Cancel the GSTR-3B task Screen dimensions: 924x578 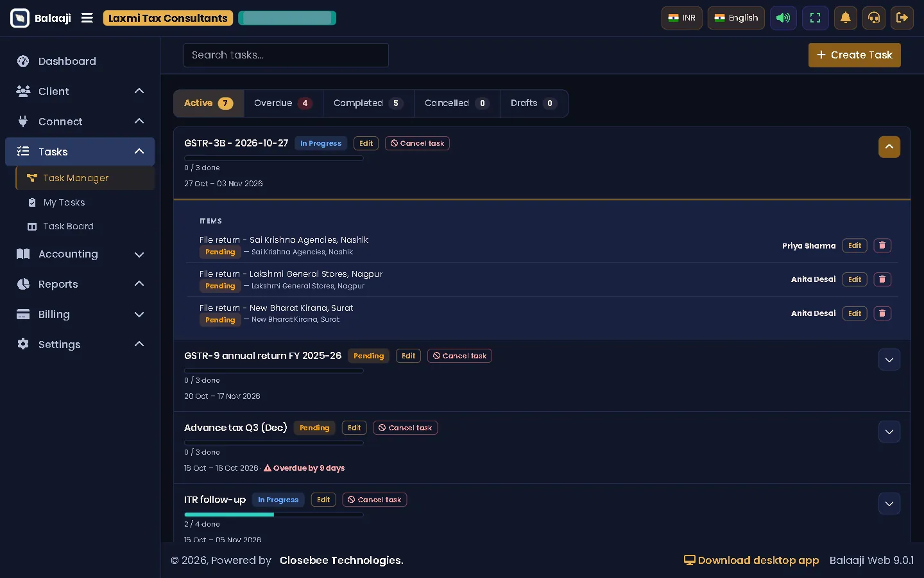click(417, 143)
